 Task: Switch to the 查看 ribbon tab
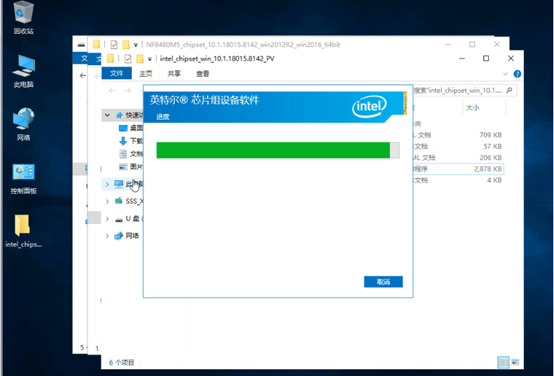click(202, 74)
